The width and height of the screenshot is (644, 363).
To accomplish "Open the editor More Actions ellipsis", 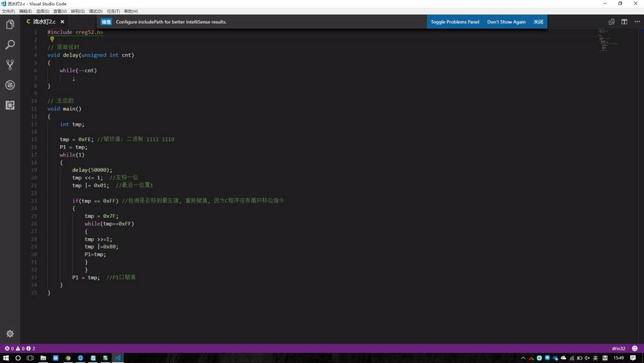I will click(x=637, y=22).
